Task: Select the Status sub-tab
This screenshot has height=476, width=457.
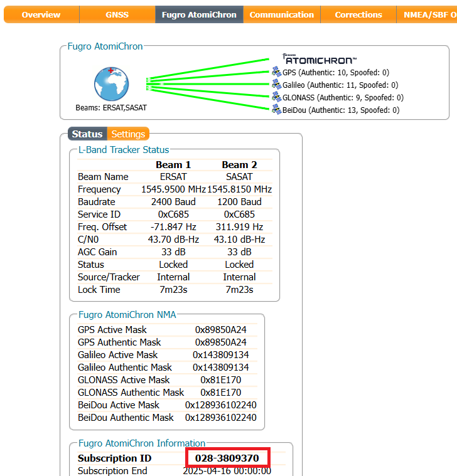Action: (x=87, y=134)
